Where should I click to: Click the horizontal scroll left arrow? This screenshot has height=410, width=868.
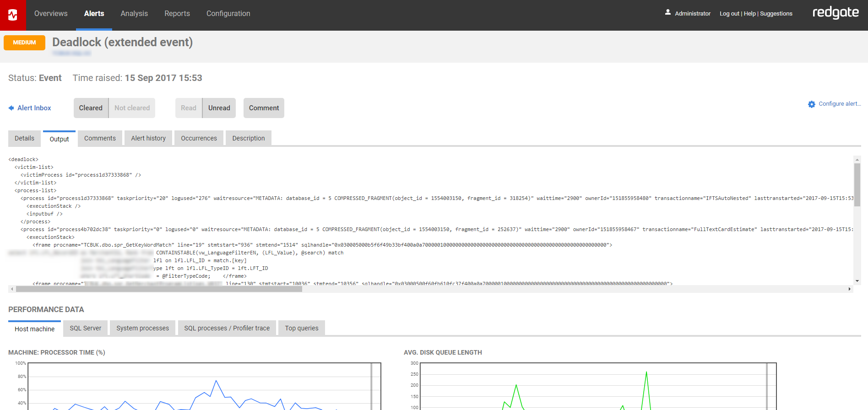(x=12, y=289)
